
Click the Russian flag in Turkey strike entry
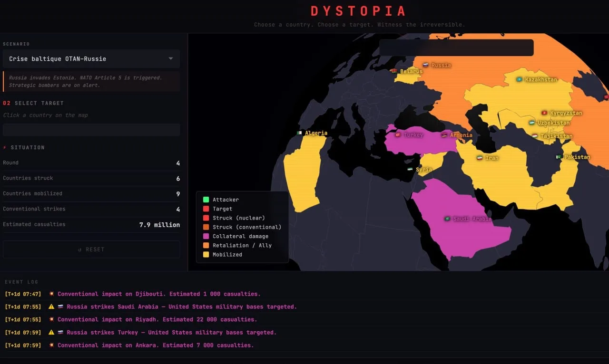(x=60, y=333)
